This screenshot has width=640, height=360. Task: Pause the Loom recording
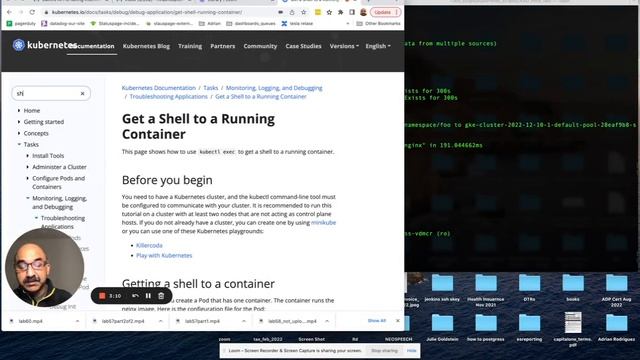point(148,296)
